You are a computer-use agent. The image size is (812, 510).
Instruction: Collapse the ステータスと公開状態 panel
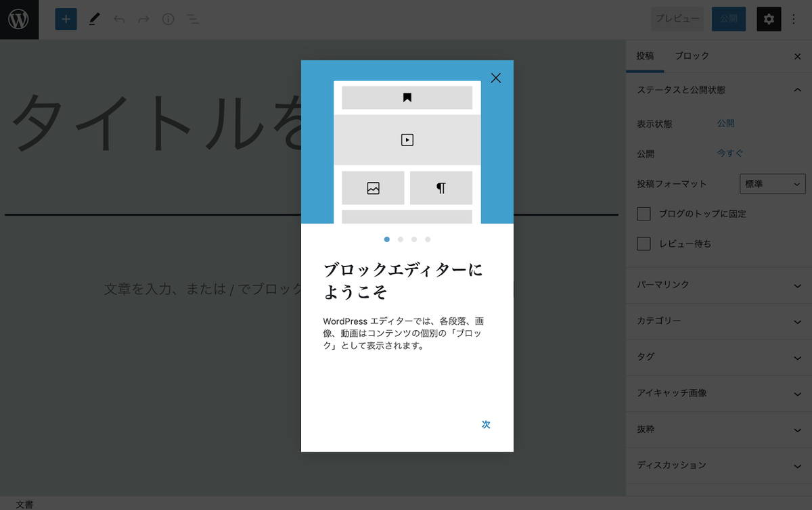click(x=719, y=89)
